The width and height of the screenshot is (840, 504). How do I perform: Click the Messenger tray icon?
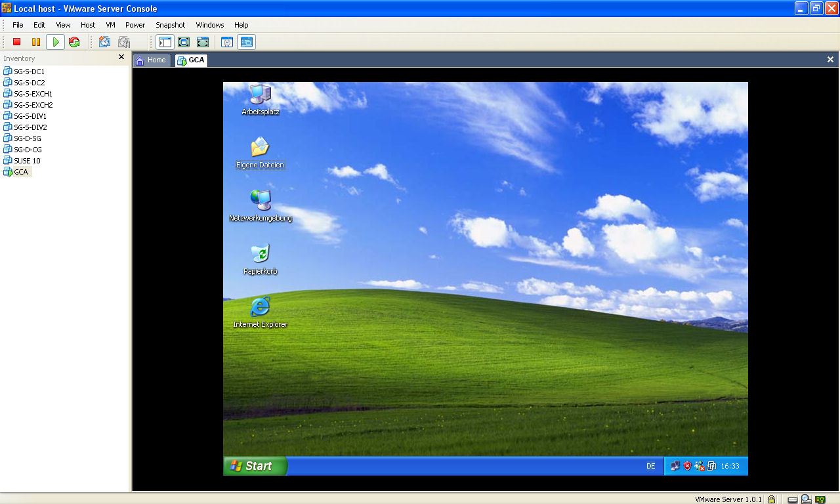click(x=700, y=466)
